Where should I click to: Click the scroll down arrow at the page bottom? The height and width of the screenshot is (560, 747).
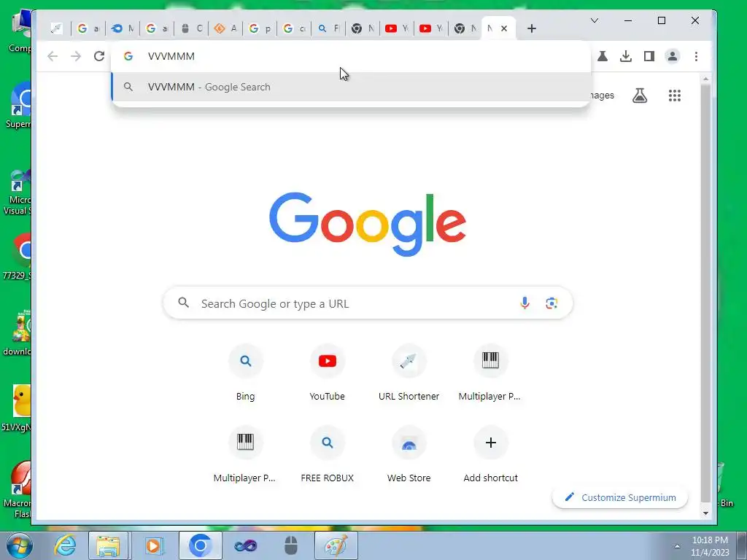pyautogui.click(x=705, y=513)
